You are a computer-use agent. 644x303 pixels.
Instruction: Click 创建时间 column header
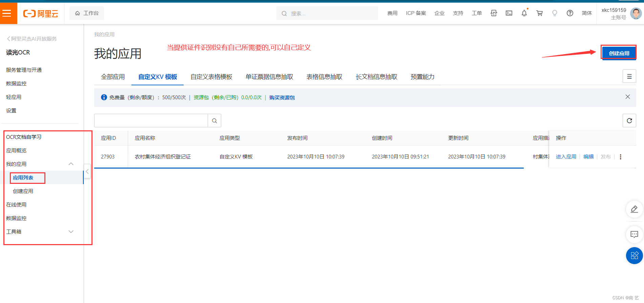click(x=382, y=138)
